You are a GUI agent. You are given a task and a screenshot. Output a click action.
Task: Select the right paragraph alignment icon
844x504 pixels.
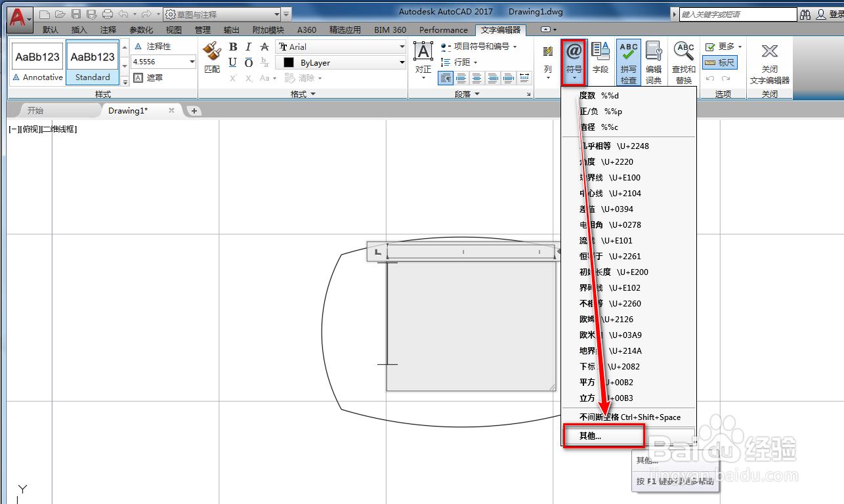tap(493, 78)
